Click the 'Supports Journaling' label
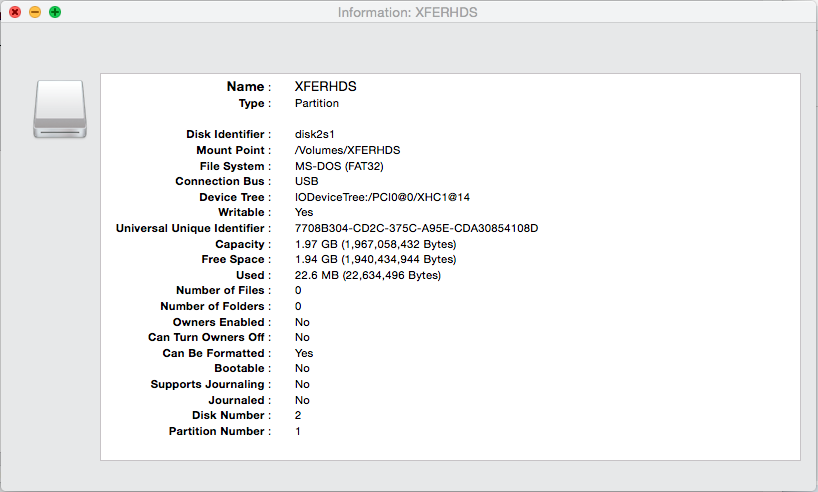This screenshot has height=492, width=818. [208, 385]
